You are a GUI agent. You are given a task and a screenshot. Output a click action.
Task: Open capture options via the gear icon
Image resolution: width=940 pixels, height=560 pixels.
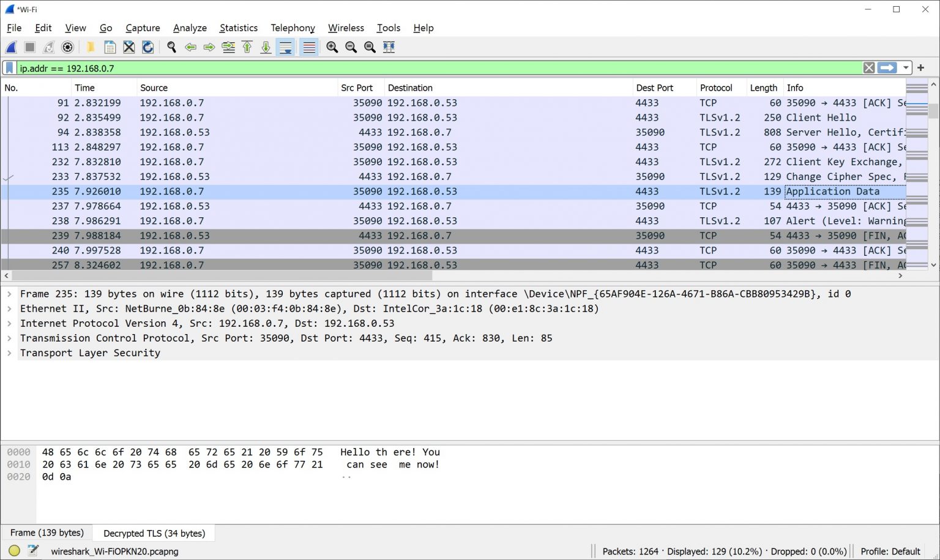click(x=67, y=47)
